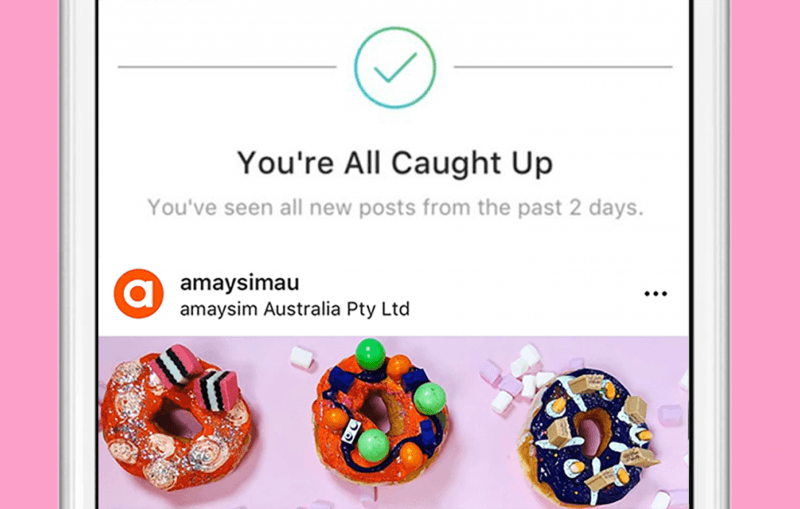
Task: Click the green checkmark circle icon
Action: coord(395,67)
